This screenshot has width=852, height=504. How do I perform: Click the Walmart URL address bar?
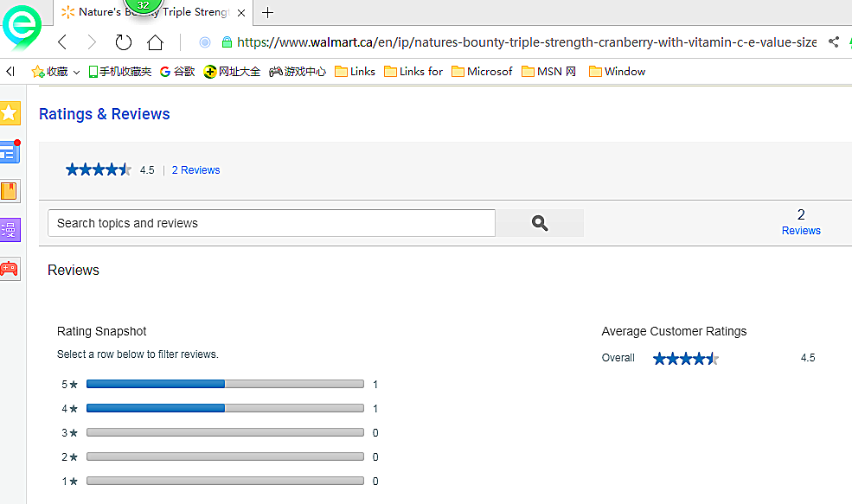coord(519,41)
